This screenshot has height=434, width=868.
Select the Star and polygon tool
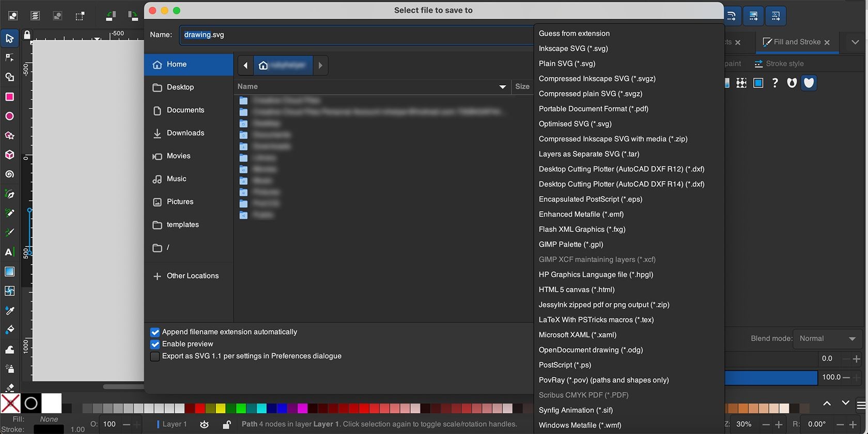tap(9, 135)
